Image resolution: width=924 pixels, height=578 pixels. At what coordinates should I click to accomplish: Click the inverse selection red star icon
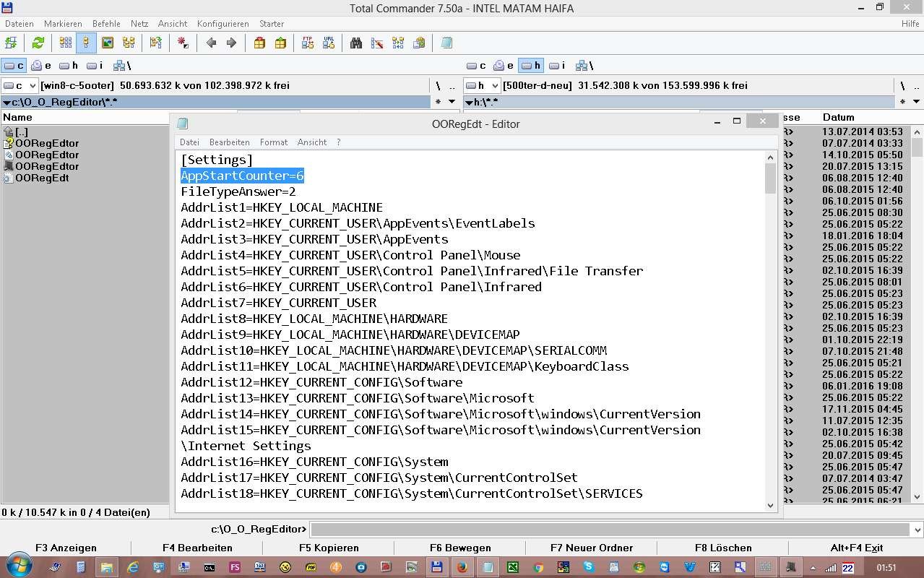183,43
